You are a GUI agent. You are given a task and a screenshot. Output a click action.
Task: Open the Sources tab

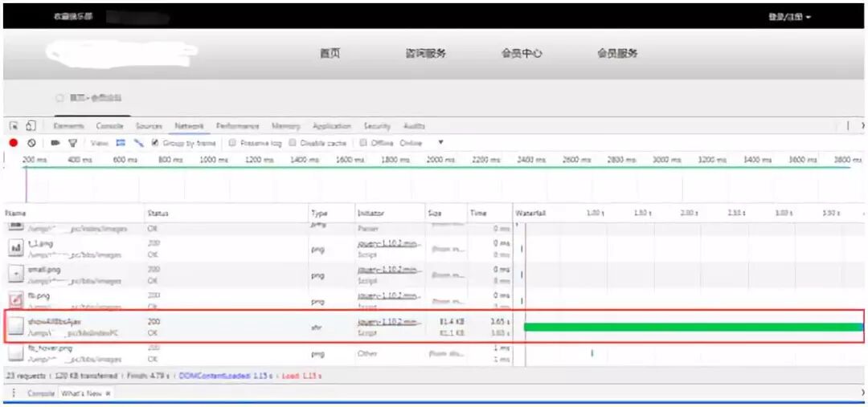tap(149, 126)
